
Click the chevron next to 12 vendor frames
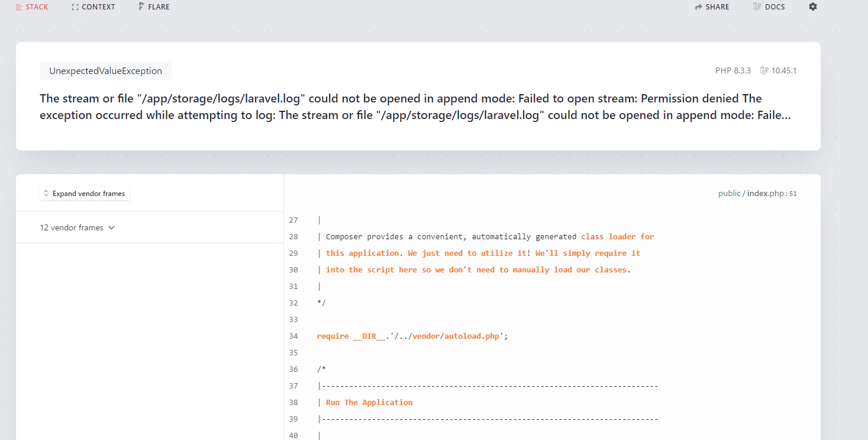tap(111, 227)
